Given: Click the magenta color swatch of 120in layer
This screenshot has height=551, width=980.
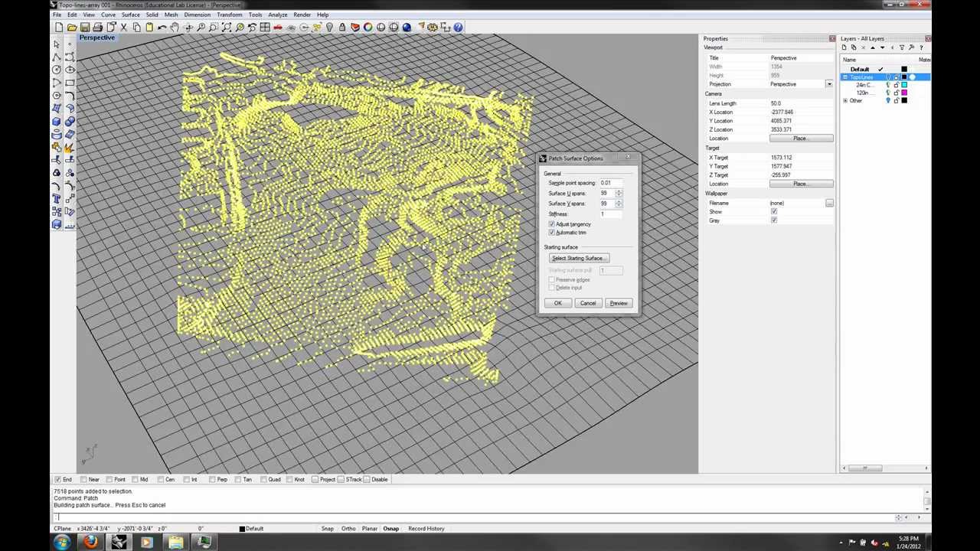Looking at the screenshot, I should (904, 93).
